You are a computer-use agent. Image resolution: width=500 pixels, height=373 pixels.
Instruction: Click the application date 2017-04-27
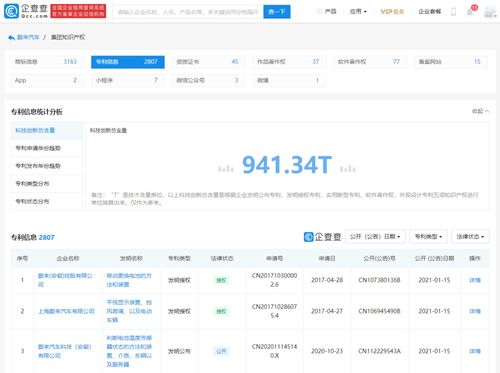[x=327, y=311]
